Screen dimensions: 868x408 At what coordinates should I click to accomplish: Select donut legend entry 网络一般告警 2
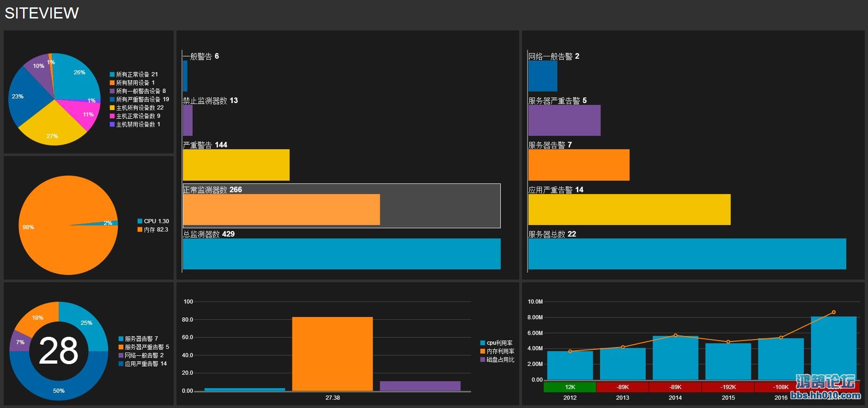coord(141,355)
